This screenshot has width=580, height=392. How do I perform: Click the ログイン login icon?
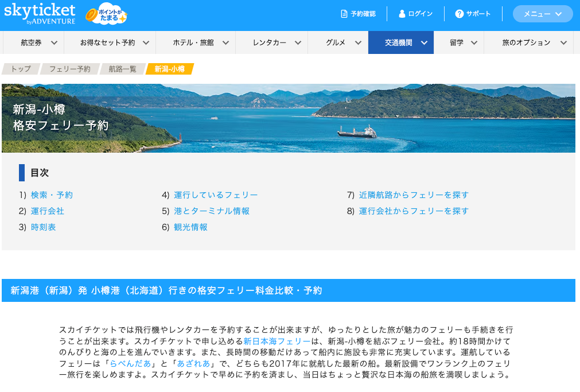coord(402,14)
